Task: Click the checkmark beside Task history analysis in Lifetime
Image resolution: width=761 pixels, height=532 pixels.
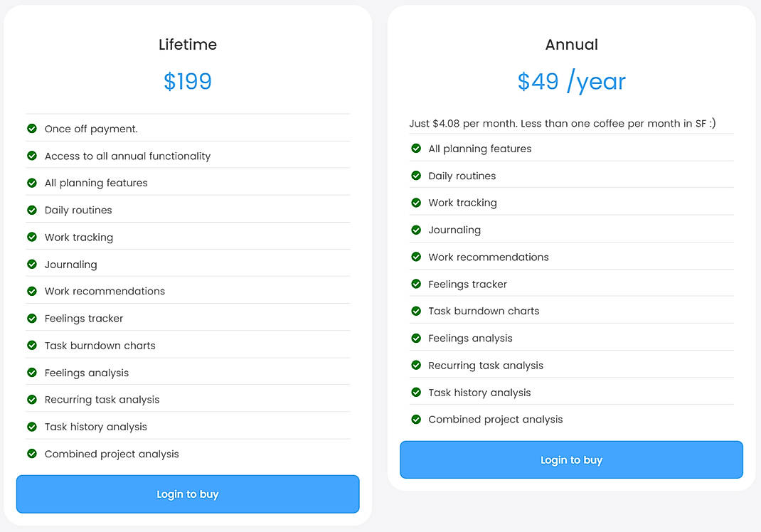Action: tap(32, 426)
